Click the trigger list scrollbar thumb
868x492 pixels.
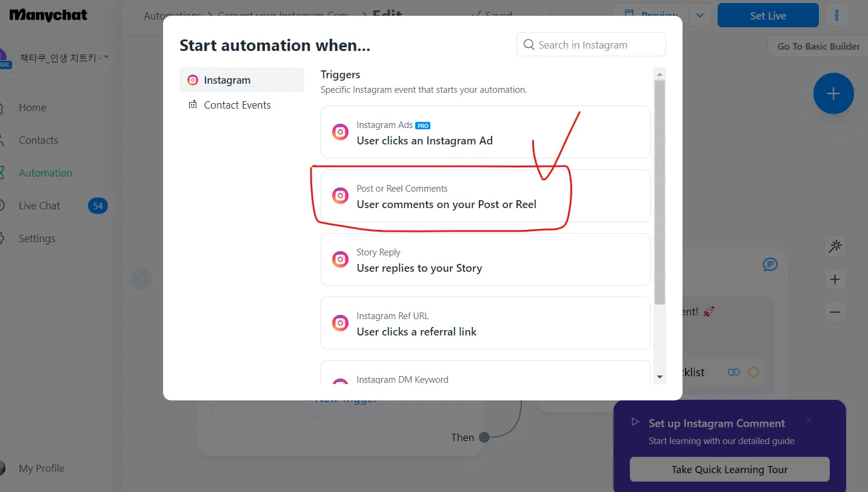pyautogui.click(x=660, y=192)
